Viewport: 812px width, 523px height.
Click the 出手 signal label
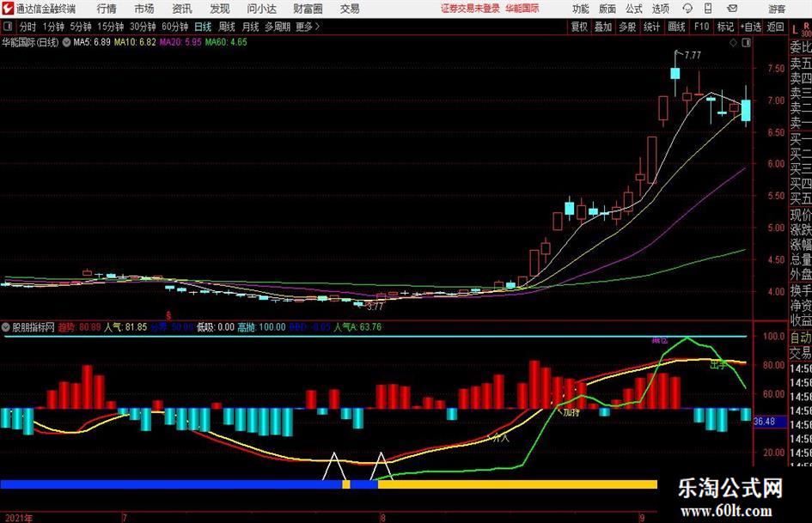point(717,365)
